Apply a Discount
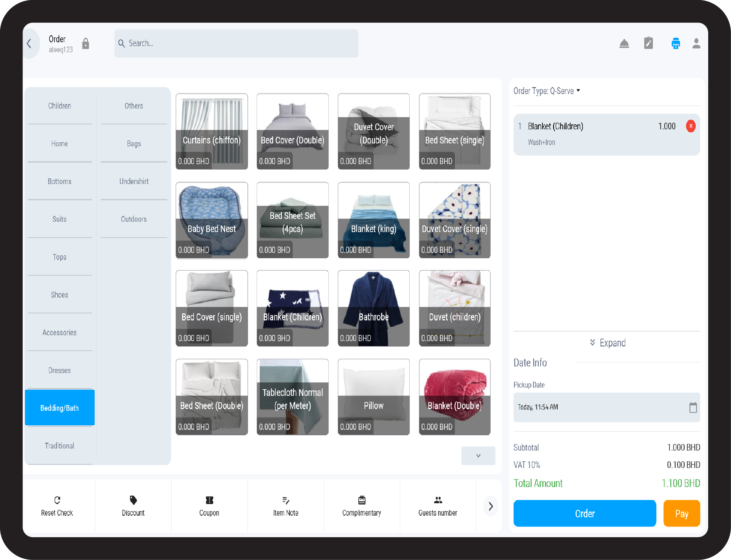This screenshot has width=731, height=560. [133, 506]
